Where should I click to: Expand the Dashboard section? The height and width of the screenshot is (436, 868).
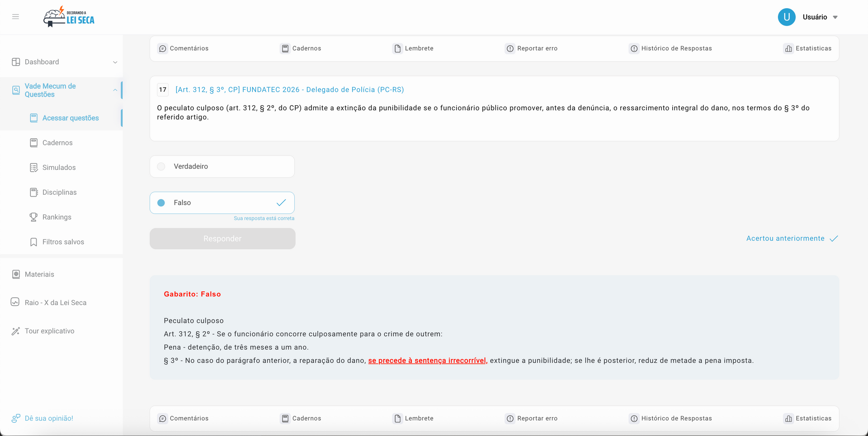click(x=115, y=62)
